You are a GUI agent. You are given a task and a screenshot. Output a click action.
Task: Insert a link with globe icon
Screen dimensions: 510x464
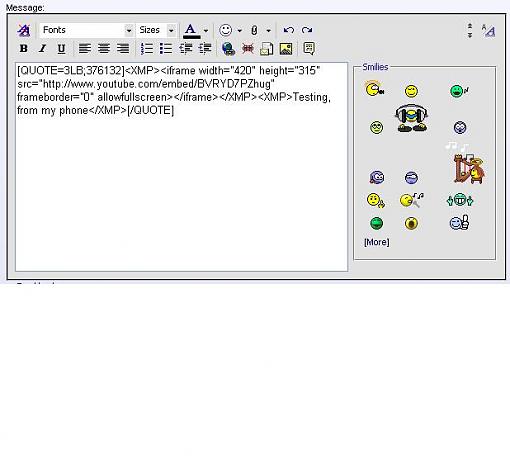pos(228,49)
